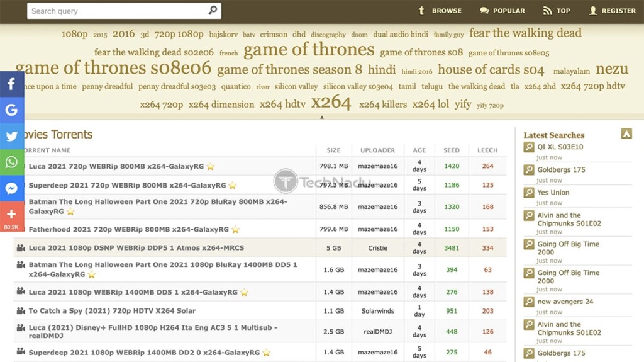Click the 'silicon valley' tag

point(296,86)
